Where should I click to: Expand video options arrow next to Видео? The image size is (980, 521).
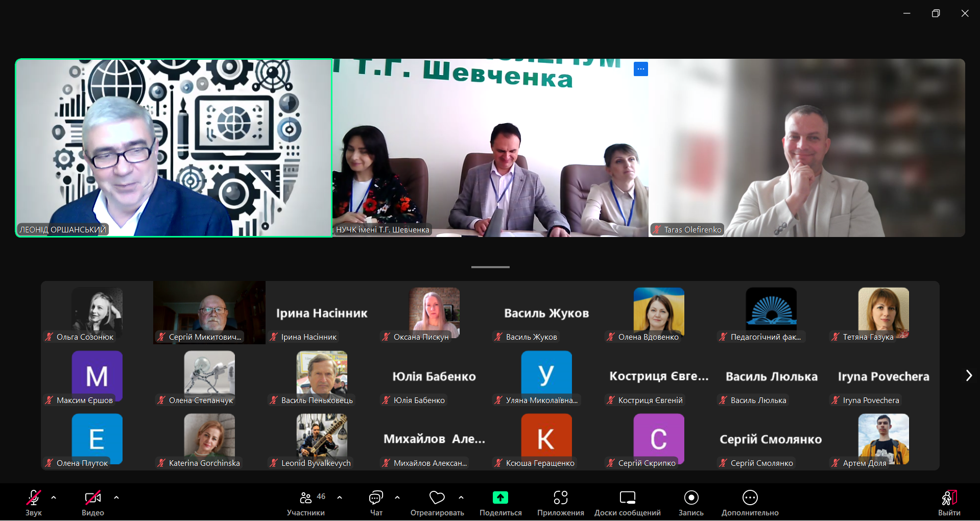pyautogui.click(x=116, y=497)
